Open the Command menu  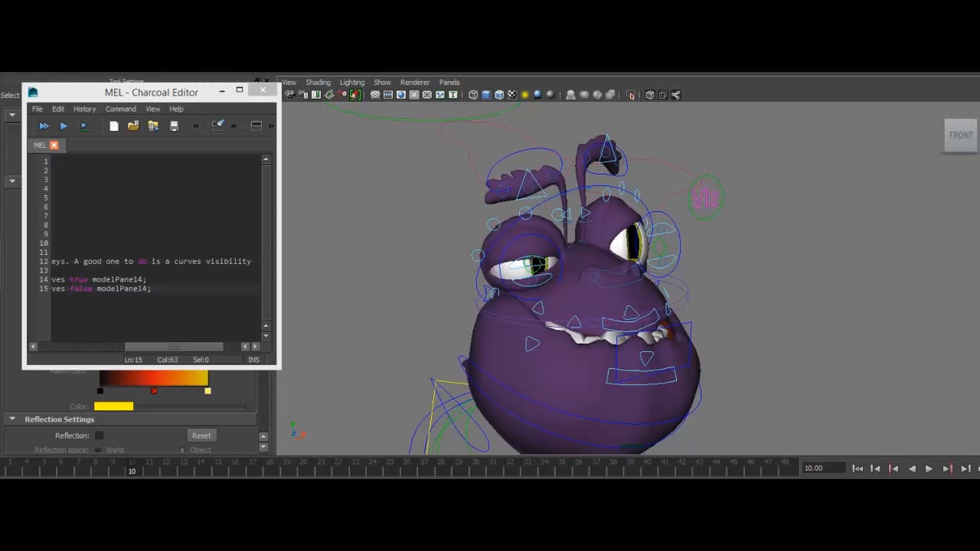pos(120,109)
